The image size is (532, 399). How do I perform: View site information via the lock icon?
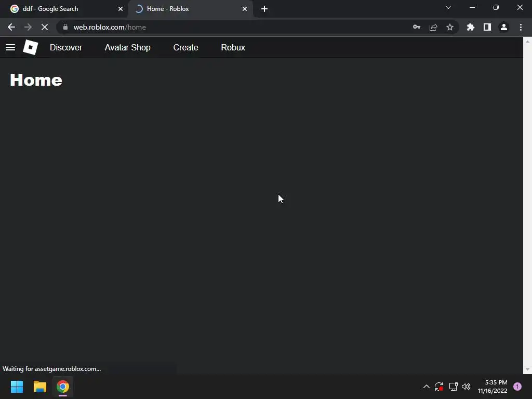coord(65,27)
